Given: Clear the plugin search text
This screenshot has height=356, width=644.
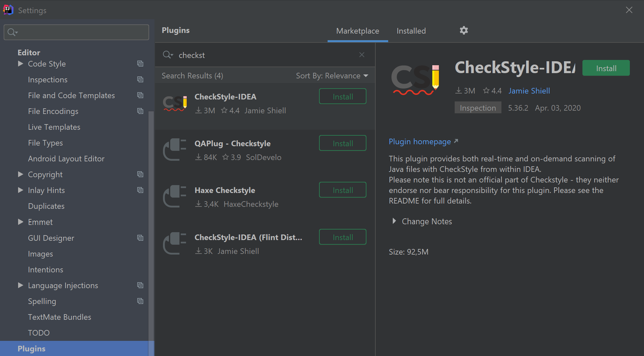Looking at the screenshot, I should point(362,55).
